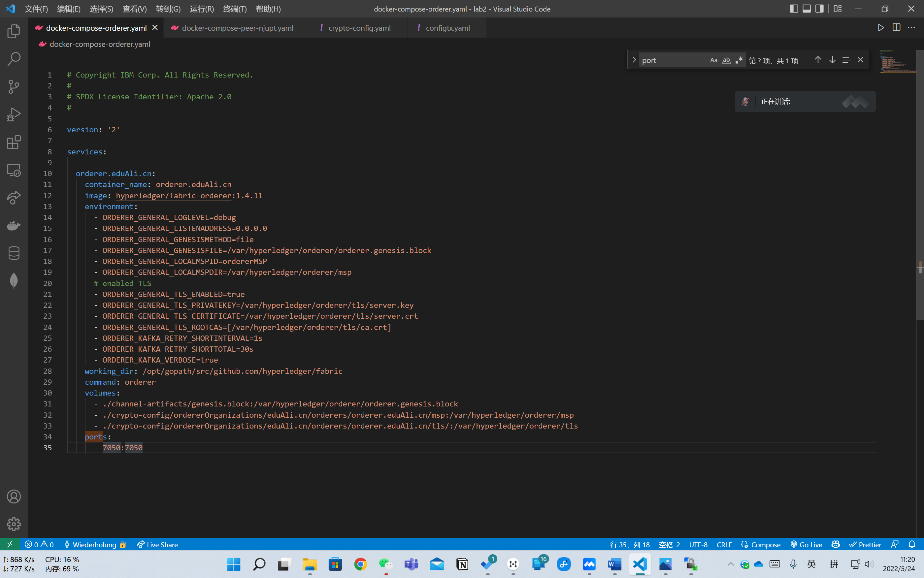Open the Search view in activity bar
The image size is (924, 578).
pyautogui.click(x=14, y=59)
